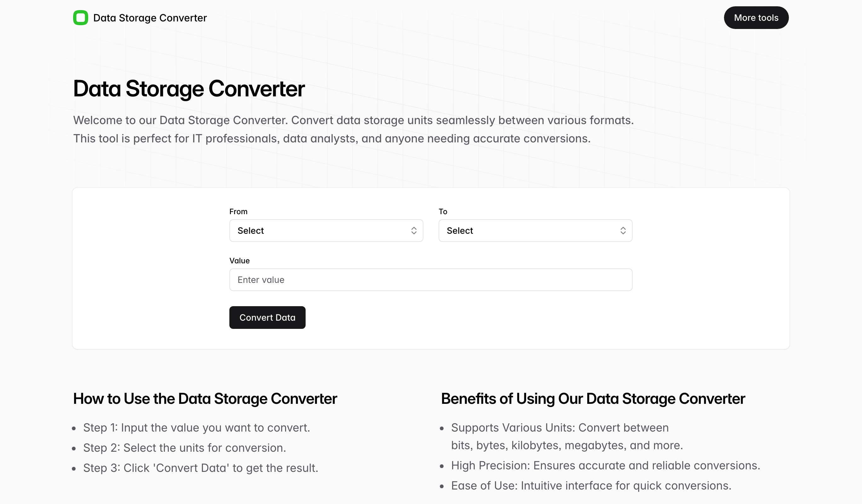The width and height of the screenshot is (862, 504).
Task: Click the How to Use heading
Action: click(x=205, y=398)
